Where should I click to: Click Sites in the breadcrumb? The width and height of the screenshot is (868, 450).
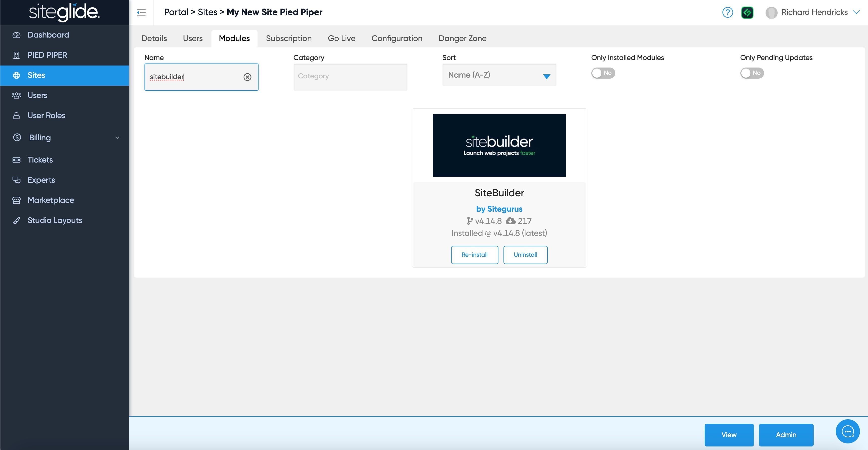(208, 12)
